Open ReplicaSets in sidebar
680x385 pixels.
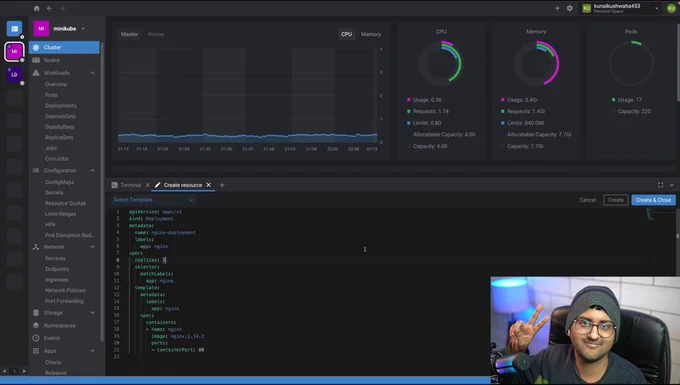point(59,137)
